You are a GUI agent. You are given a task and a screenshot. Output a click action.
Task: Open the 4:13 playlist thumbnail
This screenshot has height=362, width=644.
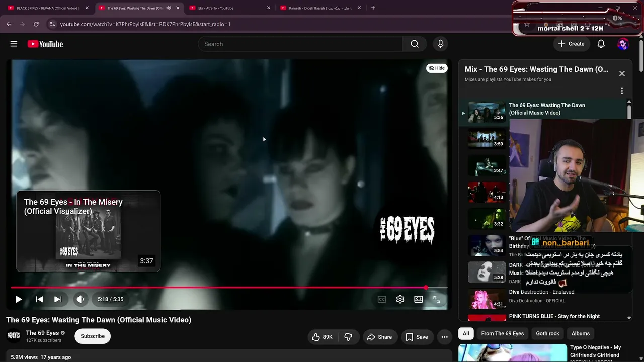tap(487, 192)
